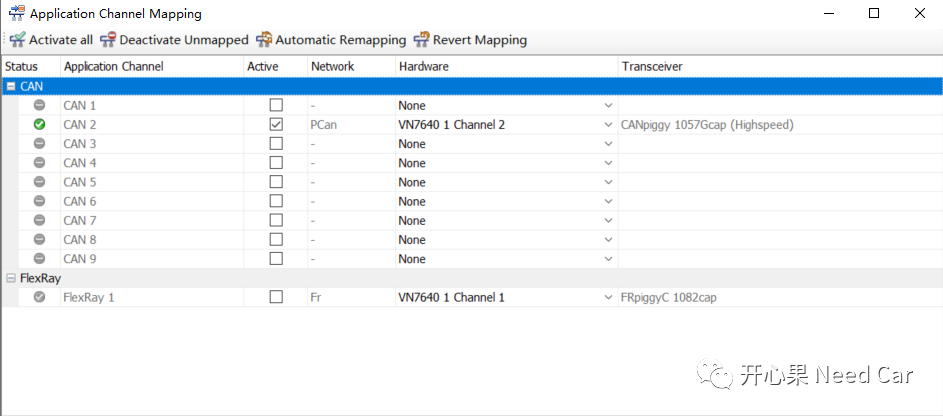943x416 pixels.
Task: Click the FlexRay 1 status icon
Action: [39, 297]
